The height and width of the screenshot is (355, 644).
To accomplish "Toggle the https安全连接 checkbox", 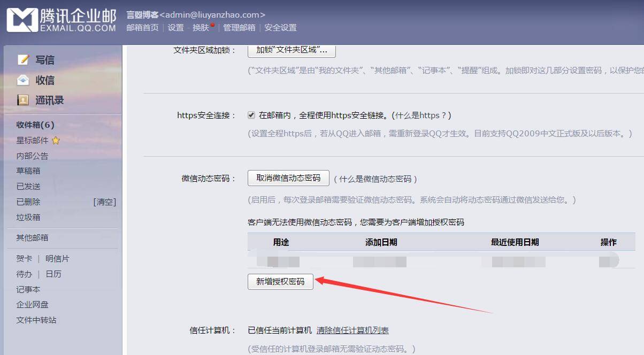I will [251, 115].
